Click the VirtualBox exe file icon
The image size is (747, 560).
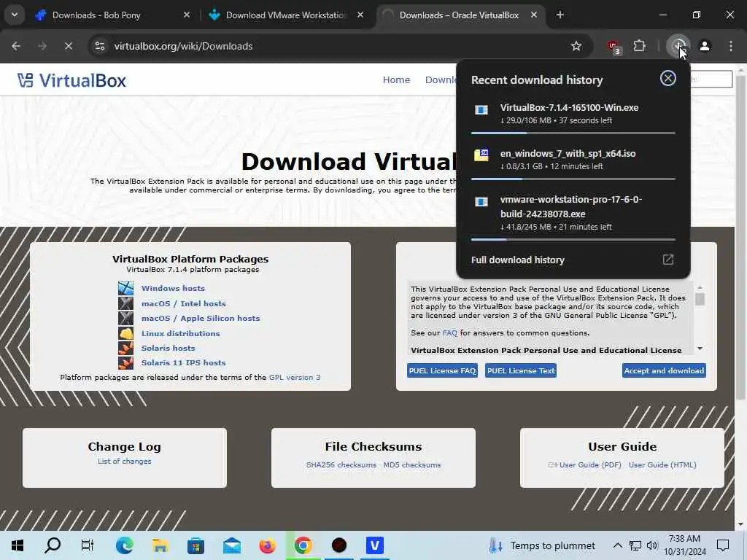481,110
